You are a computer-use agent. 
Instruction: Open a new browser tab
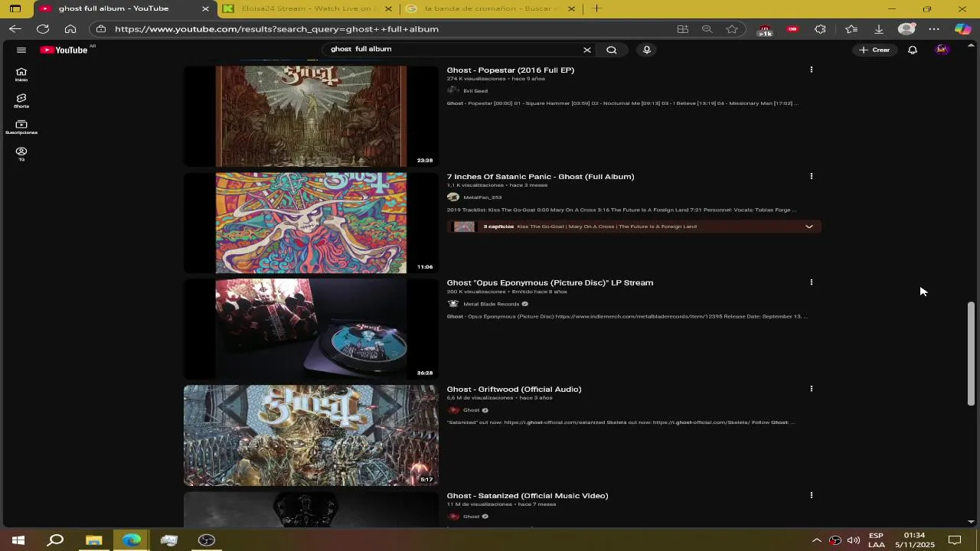597,8
